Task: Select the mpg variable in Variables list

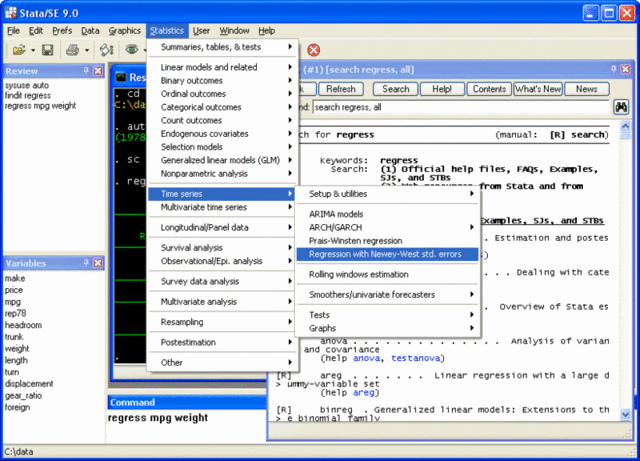Action: coord(13,302)
